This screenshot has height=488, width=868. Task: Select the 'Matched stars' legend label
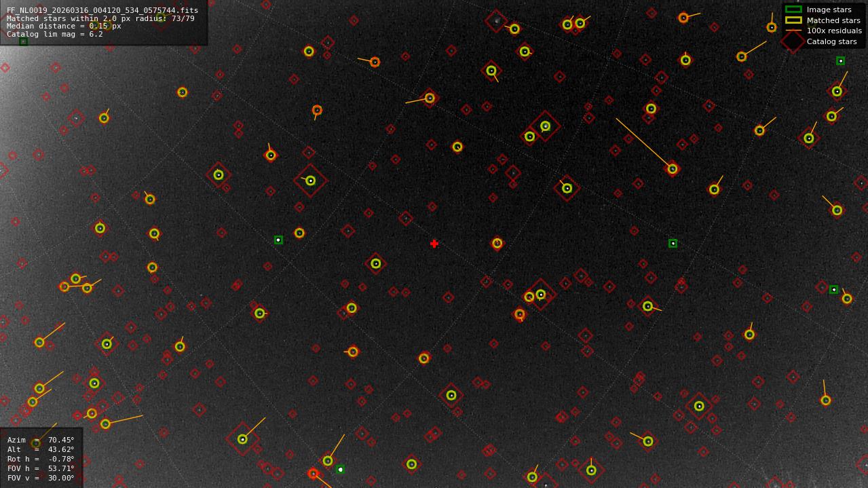pyautogui.click(x=833, y=20)
